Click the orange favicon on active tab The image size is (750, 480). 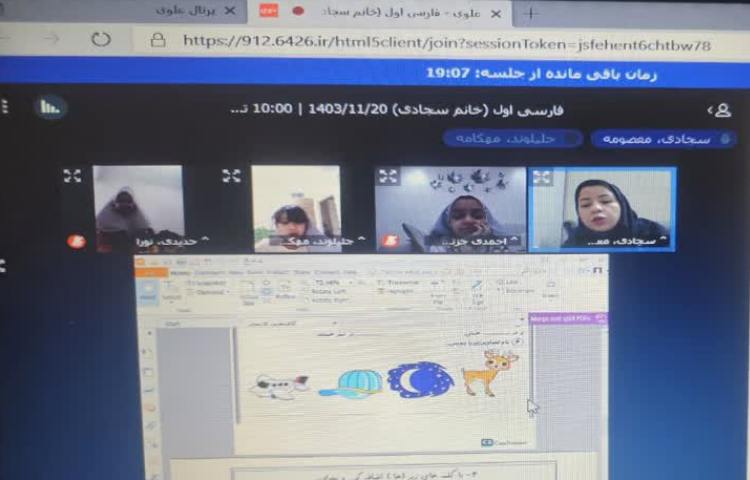point(269,11)
